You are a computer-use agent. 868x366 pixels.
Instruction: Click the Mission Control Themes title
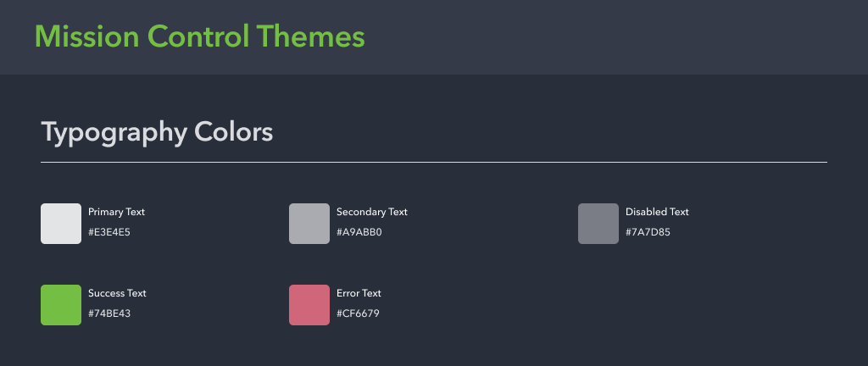[x=200, y=36]
